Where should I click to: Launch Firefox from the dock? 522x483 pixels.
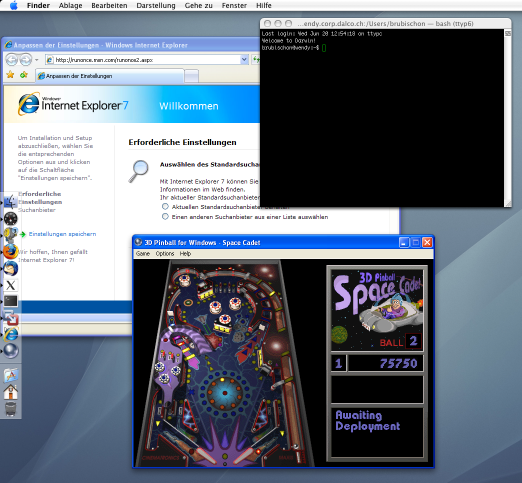(11, 252)
